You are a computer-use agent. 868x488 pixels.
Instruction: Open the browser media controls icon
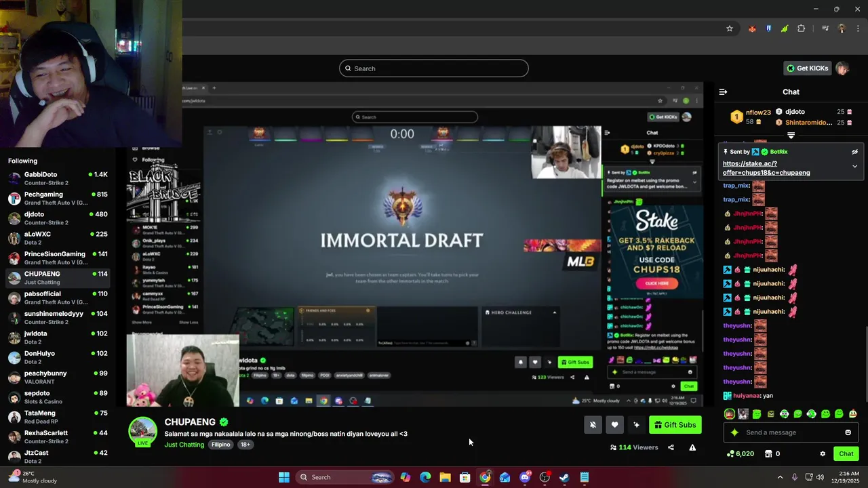[x=825, y=28]
